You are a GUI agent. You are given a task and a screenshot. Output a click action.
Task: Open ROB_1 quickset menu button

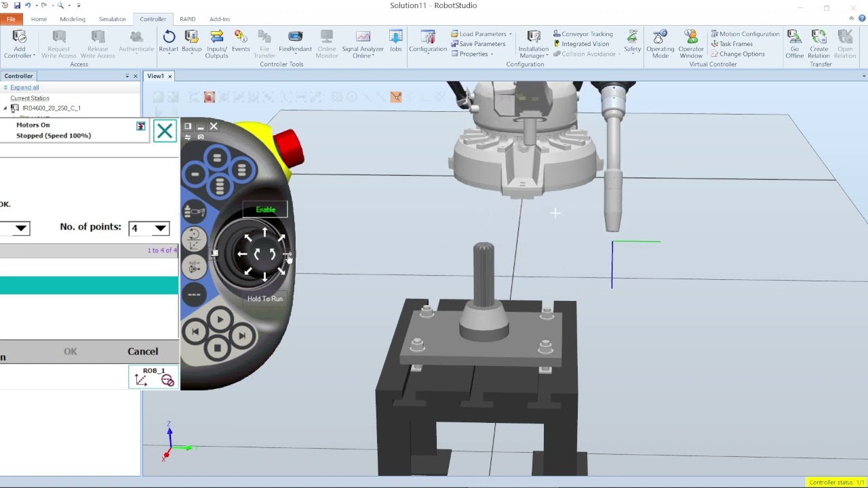coord(154,378)
